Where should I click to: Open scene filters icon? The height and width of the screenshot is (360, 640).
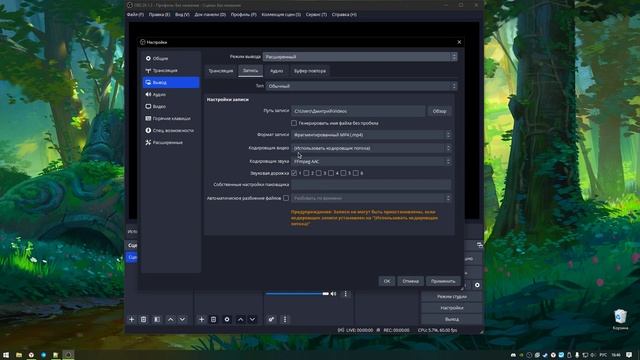[157, 319]
